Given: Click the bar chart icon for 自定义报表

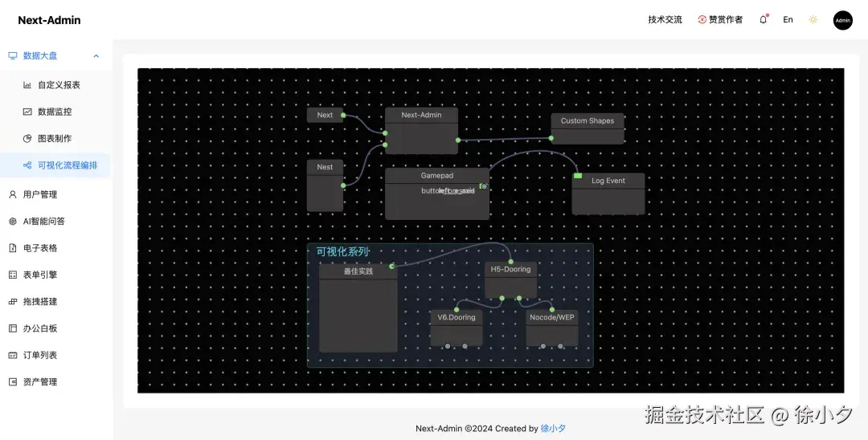Looking at the screenshot, I should coord(27,85).
